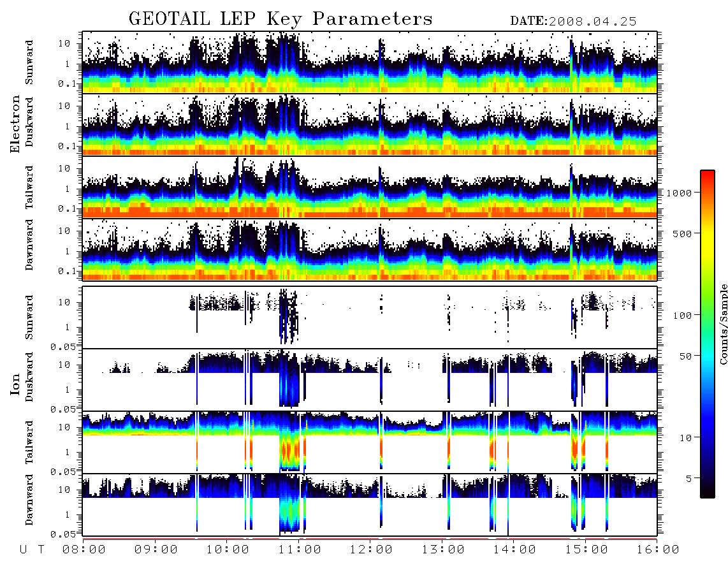
Task: Click the 100 colorbar tick value
Action: [683, 316]
